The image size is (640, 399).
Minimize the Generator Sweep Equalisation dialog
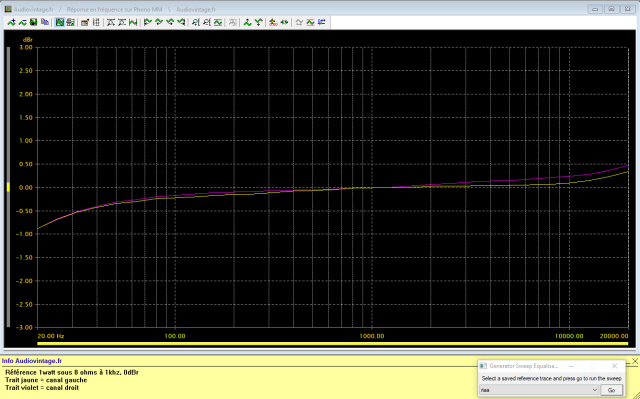571,366
